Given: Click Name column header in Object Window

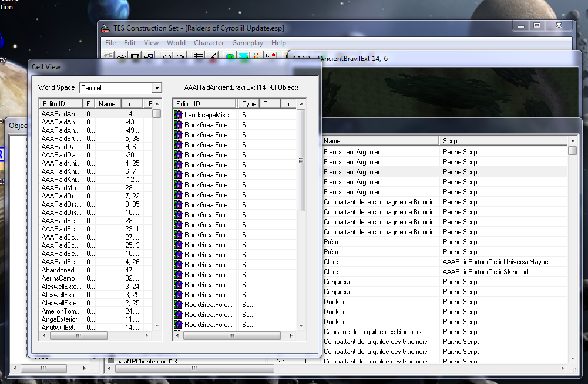Looking at the screenshot, I should tap(380, 141).
